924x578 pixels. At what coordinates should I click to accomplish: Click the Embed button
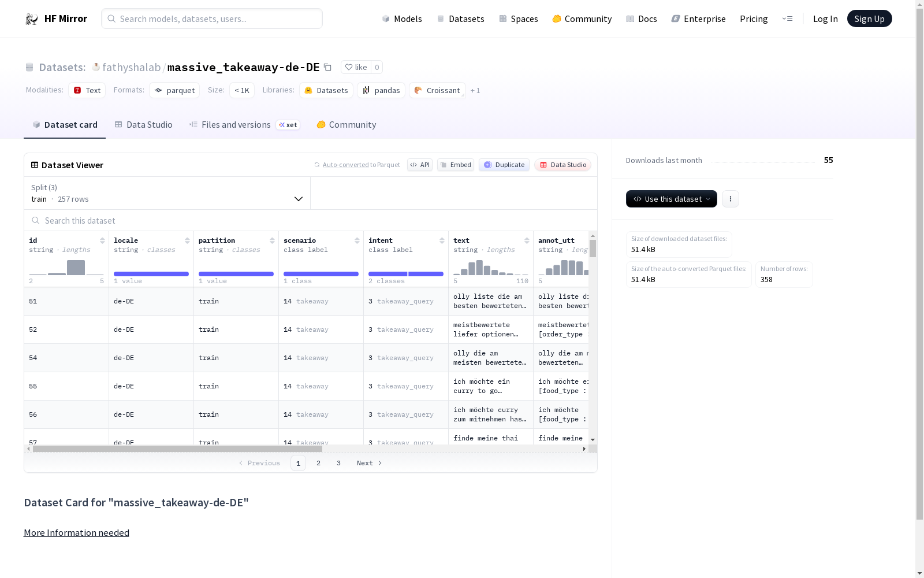coord(456,165)
